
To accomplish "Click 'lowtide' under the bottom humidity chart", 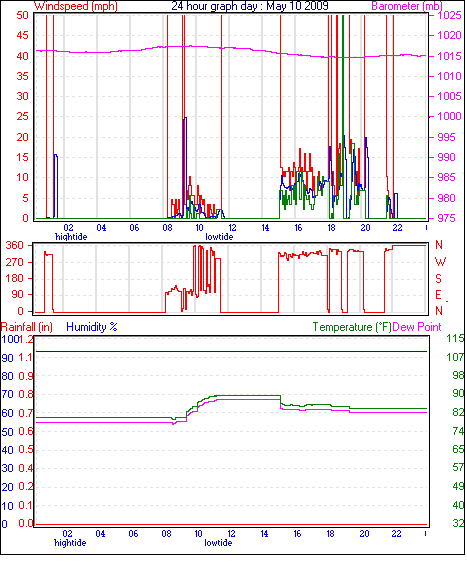I will (218, 543).
